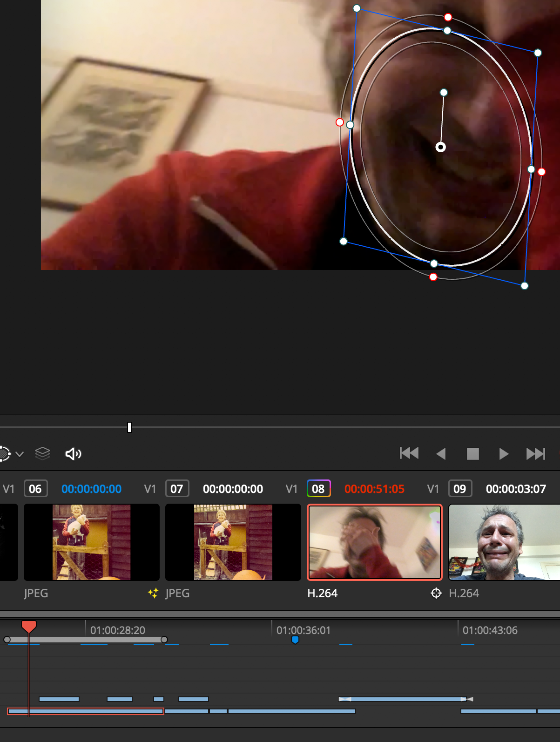The width and height of the screenshot is (560, 742).
Task: Click the ellipse bottom edge control point
Action: 434,263
